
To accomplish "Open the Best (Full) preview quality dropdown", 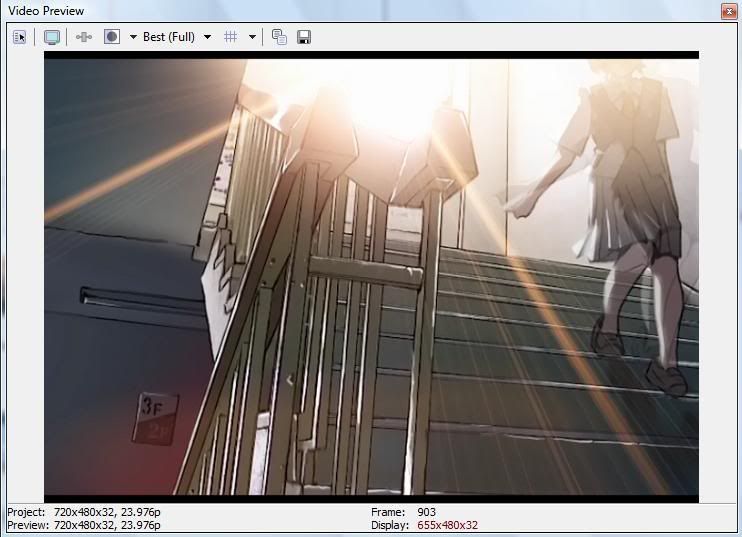I will (x=177, y=37).
